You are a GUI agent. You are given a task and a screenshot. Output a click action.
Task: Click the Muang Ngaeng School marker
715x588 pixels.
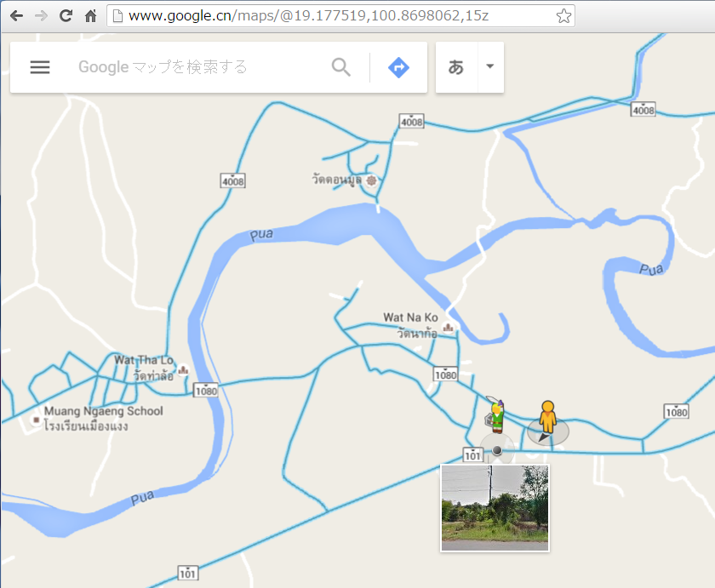click(x=36, y=420)
